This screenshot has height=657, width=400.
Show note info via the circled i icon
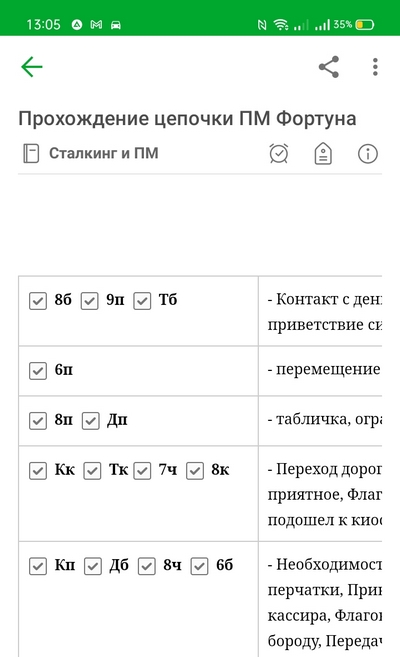click(x=368, y=153)
